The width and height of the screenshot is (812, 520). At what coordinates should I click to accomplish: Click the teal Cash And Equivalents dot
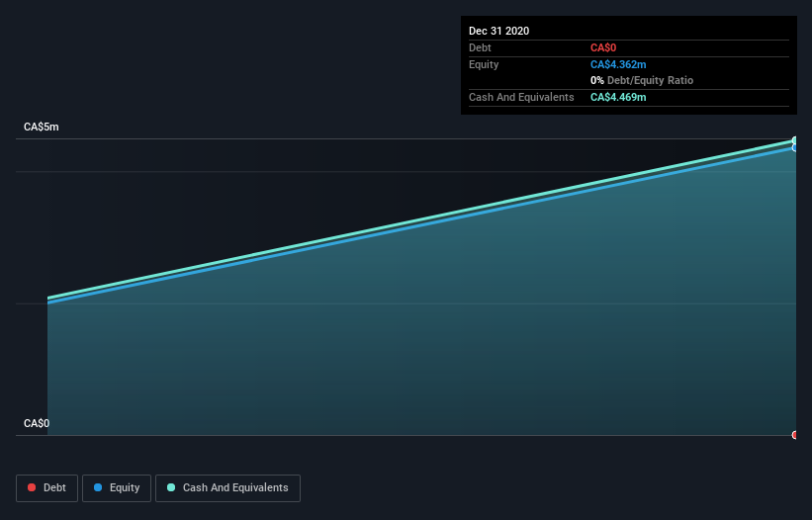tap(171, 487)
